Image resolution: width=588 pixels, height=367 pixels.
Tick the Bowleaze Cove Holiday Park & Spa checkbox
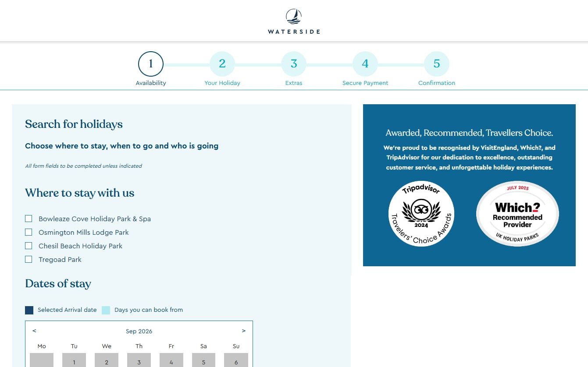coord(29,219)
